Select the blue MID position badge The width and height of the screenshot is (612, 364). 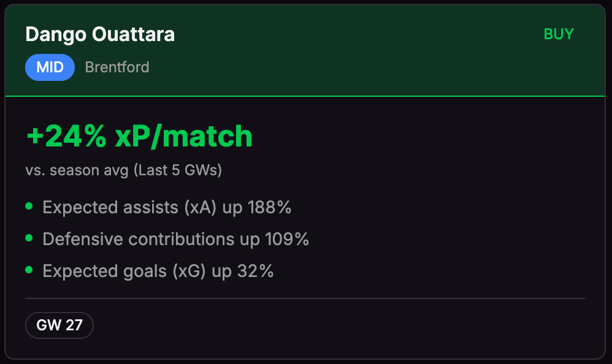click(x=50, y=67)
